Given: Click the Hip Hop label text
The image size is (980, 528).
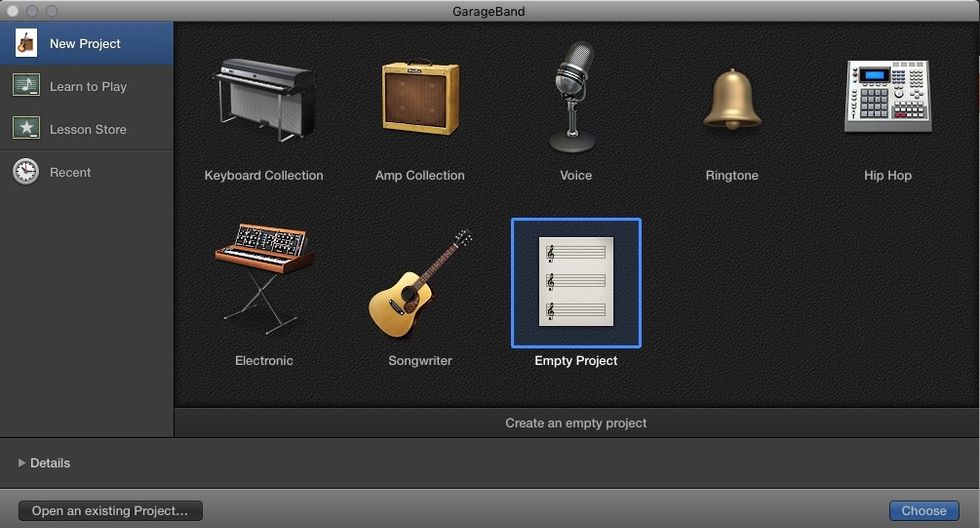Looking at the screenshot, I should point(888,176).
